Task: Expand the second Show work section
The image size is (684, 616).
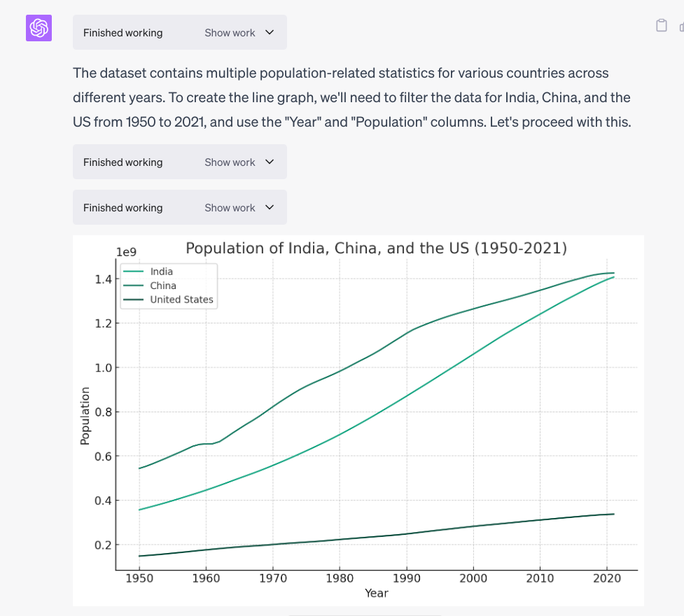Action: 230,162
